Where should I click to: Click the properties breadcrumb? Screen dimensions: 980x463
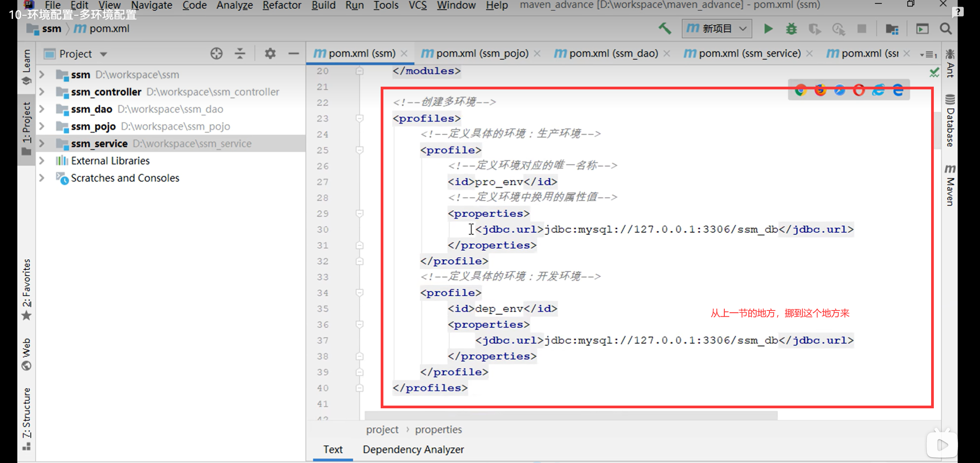[438, 429]
